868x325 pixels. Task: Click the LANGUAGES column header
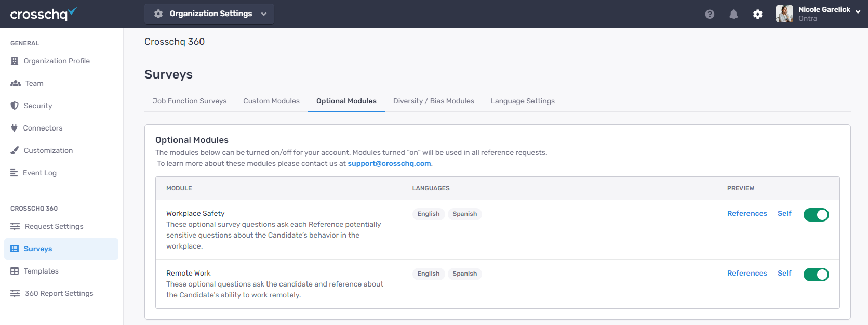pos(431,188)
